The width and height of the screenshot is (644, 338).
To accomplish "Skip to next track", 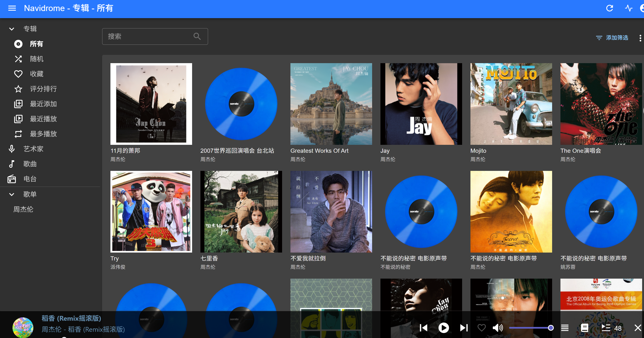I will [464, 328].
